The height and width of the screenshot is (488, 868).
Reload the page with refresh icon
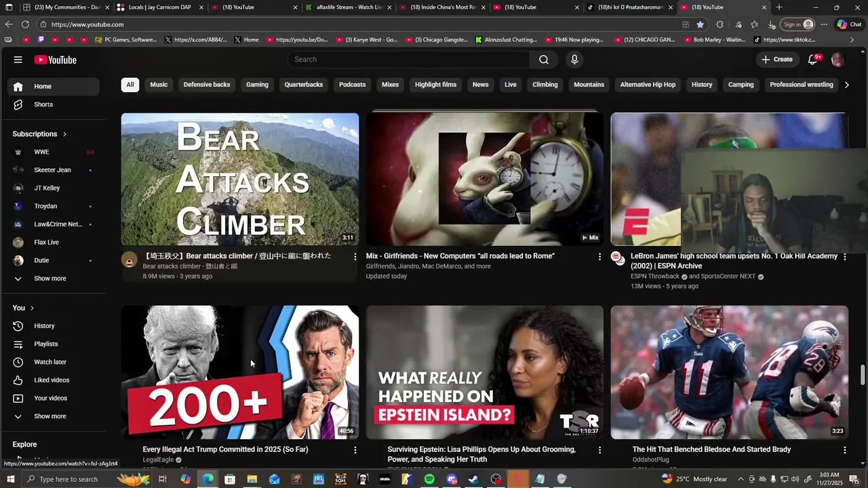click(x=26, y=24)
